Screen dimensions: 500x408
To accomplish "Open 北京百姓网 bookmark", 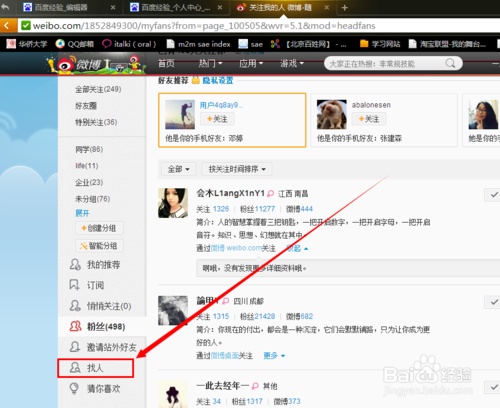I will (x=308, y=44).
